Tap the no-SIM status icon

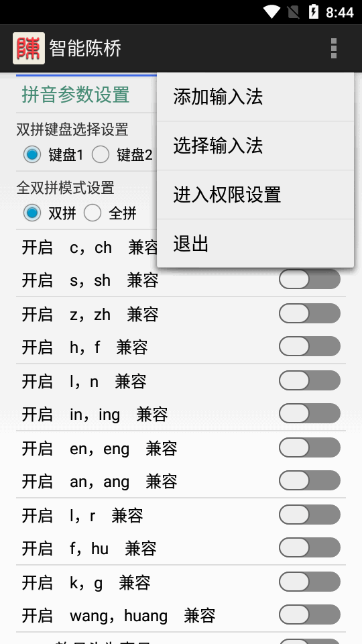click(x=293, y=12)
